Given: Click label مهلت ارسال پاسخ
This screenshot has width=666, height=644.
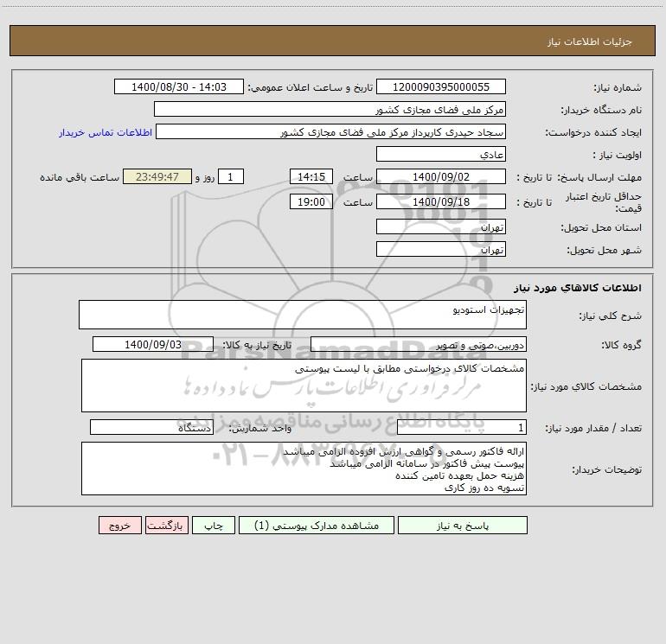Looking at the screenshot, I should (x=599, y=177).
